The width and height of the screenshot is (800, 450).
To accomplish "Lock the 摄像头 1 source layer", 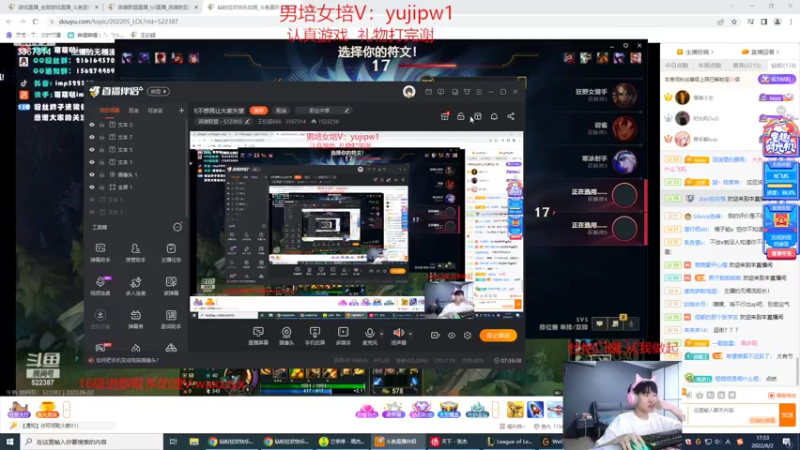I will 102,174.
